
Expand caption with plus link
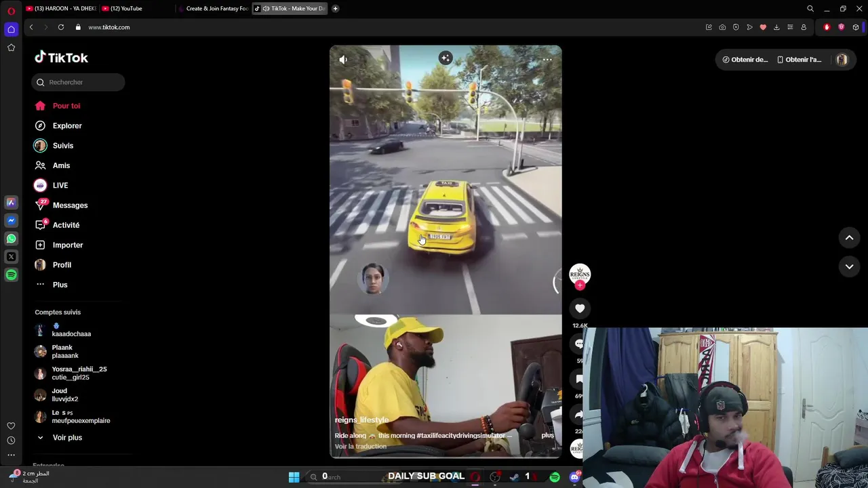click(x=547, y=435)
